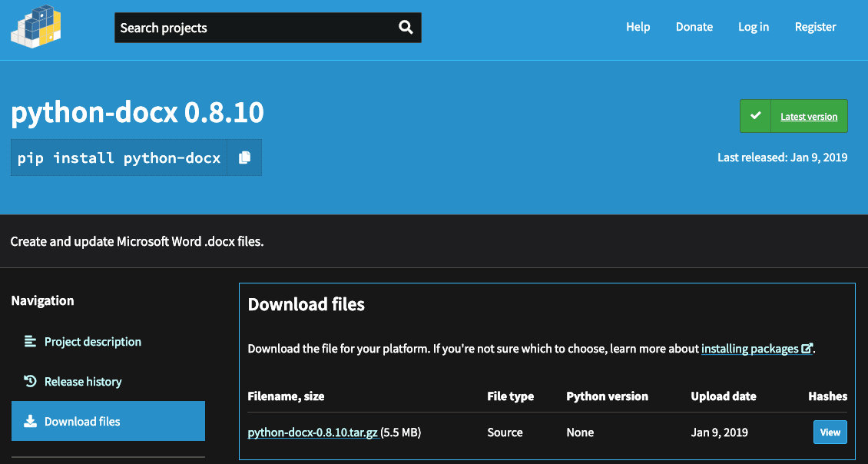
Task: Click the external link icon after installing packages
Action: click(807, 349)
